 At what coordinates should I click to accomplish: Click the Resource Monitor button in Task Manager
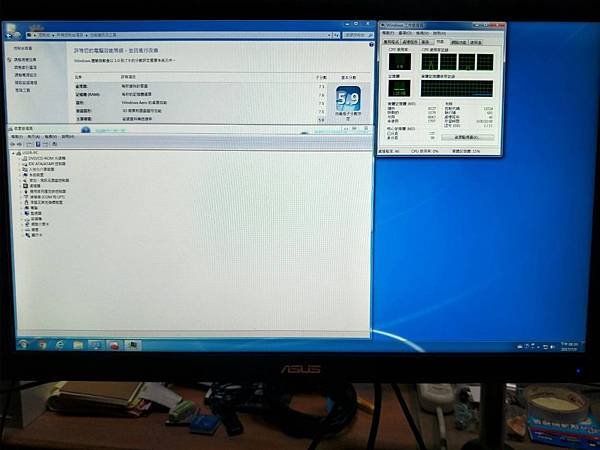[x=468, y=137]
